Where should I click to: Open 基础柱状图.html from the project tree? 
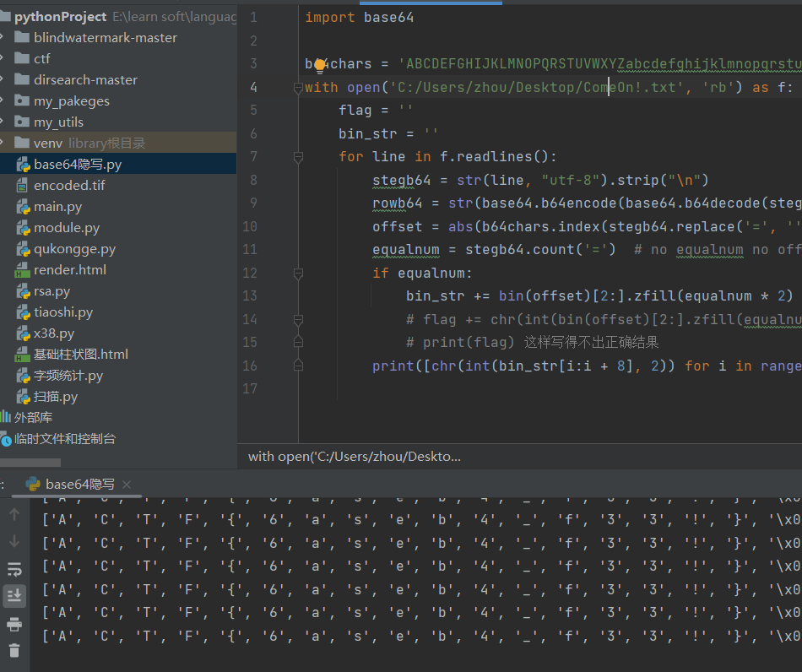81,355
